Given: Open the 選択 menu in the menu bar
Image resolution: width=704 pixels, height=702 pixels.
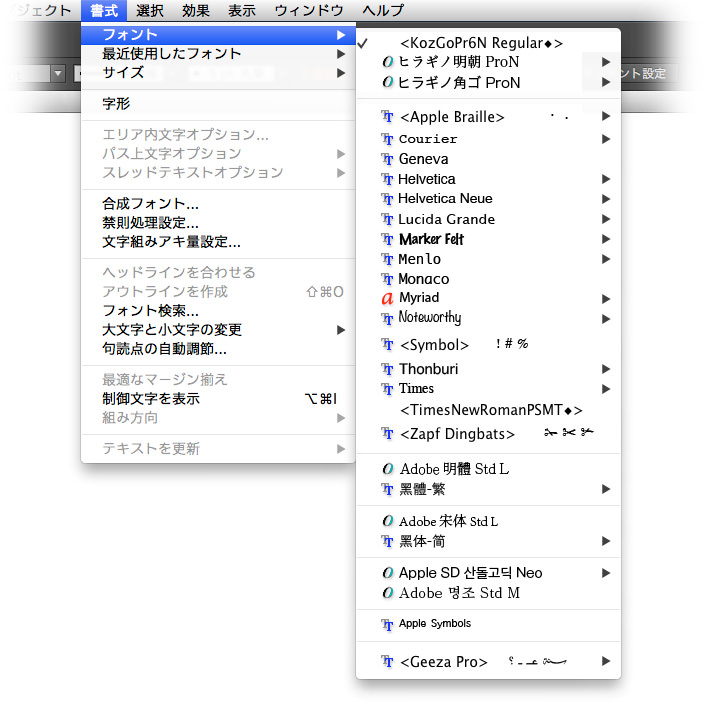Looking at the screenshot, I should click(150, 10).
